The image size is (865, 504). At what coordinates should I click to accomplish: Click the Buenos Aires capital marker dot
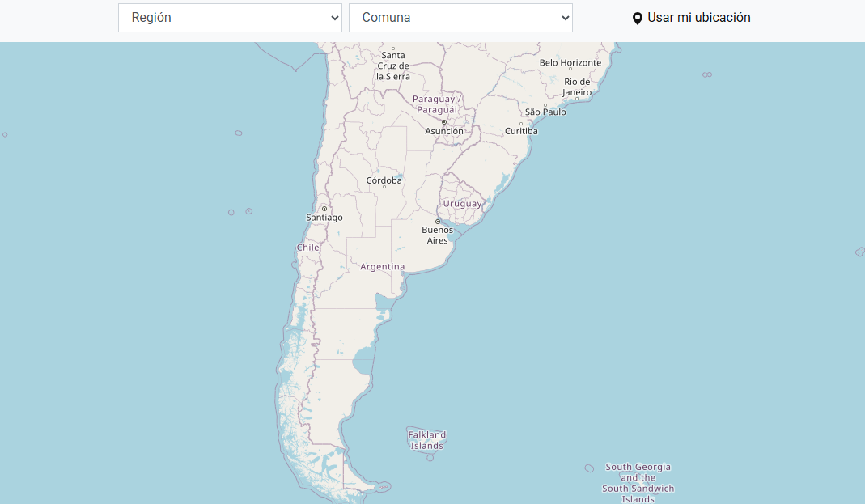[438, 221]
